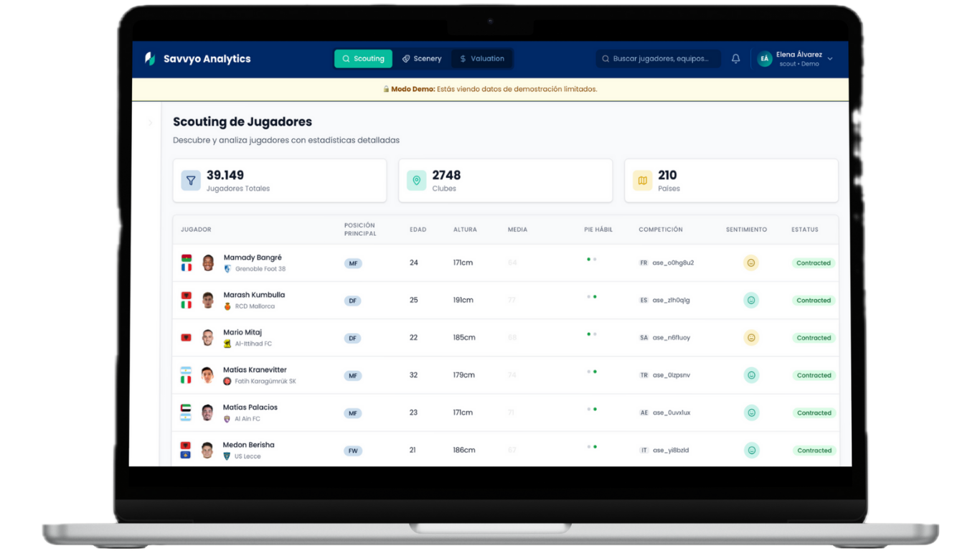Click the location pin icon beside Clubes

coord(416,181)
